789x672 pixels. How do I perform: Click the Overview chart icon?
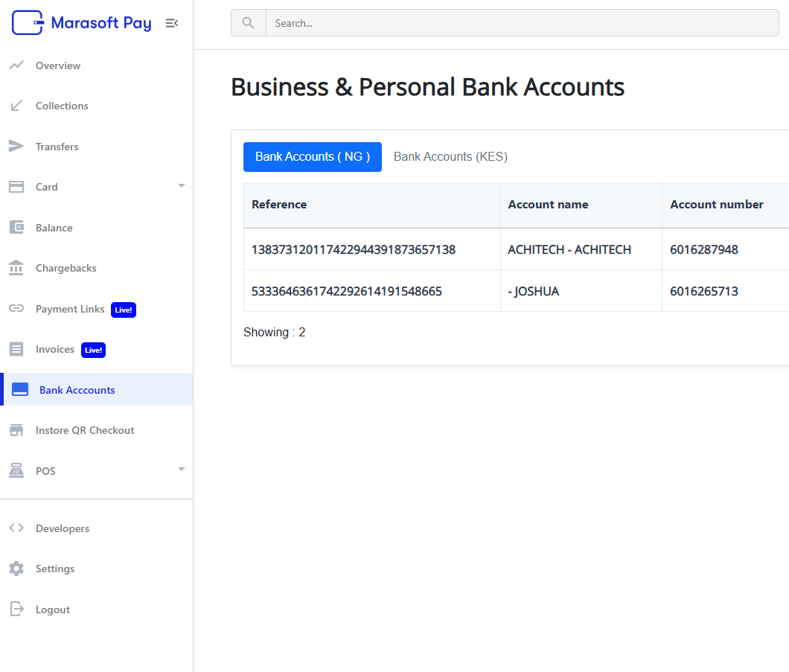pos(16,65)
